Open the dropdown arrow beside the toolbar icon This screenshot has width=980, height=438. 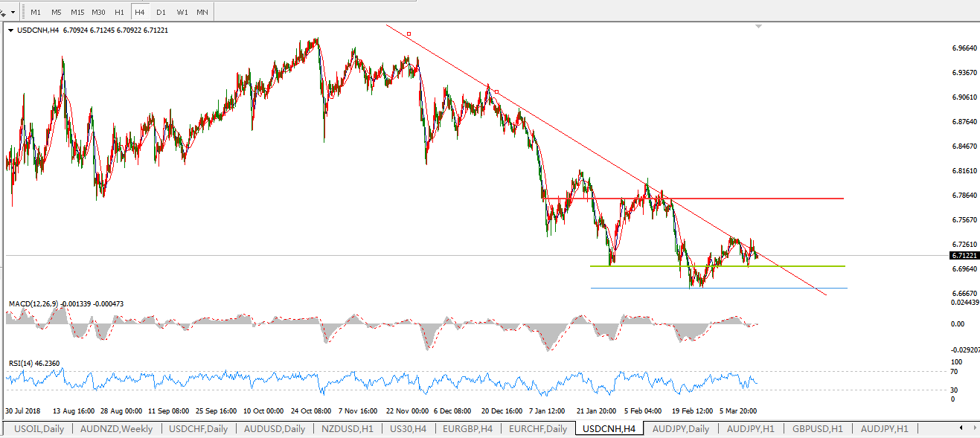(x=14, y=13)
